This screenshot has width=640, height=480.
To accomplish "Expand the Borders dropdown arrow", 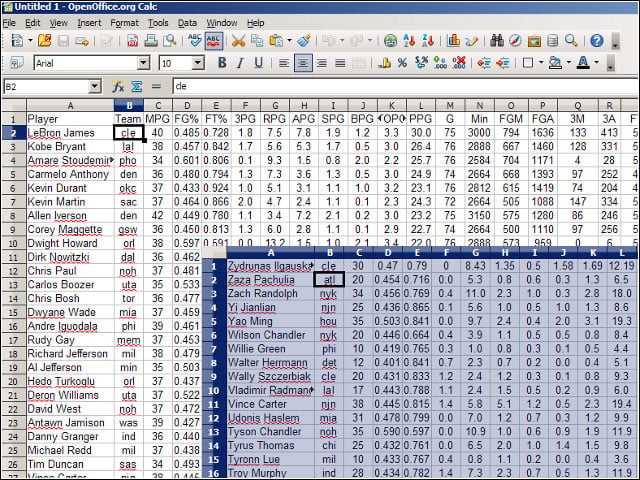I will (x=541, y=63).
